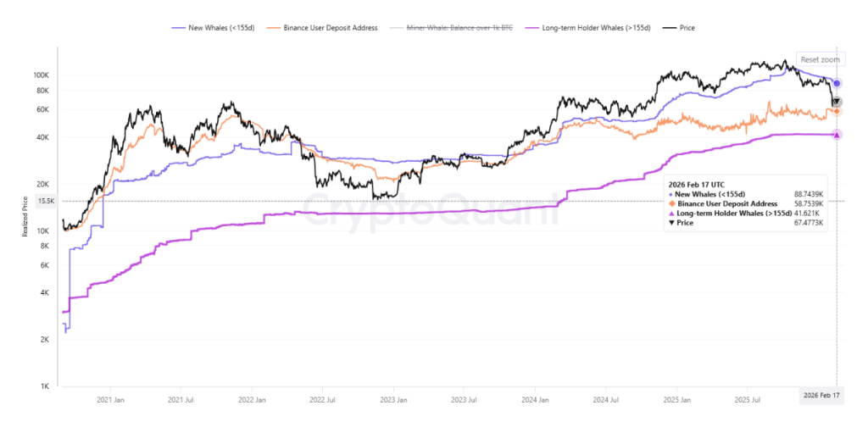Click the 100K tick label on y-axis
868x422 pixels.
click(44, 75)
